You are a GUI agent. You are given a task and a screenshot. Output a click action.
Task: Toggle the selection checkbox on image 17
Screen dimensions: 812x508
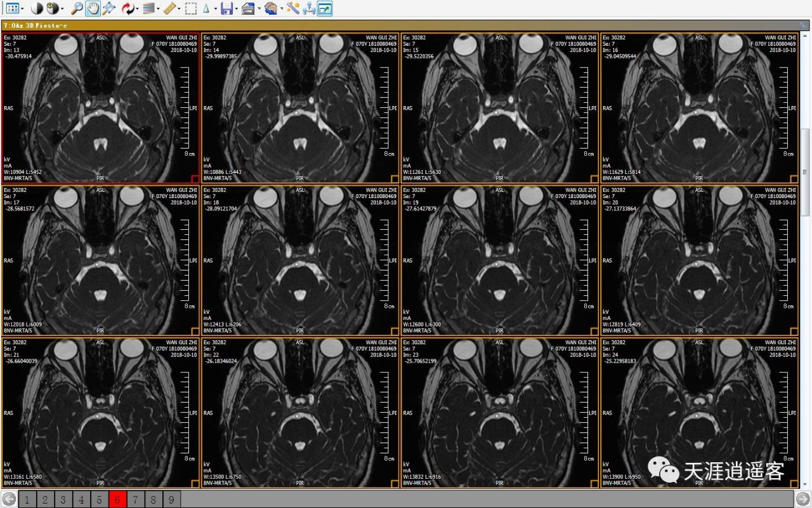[x=195, y=331]
